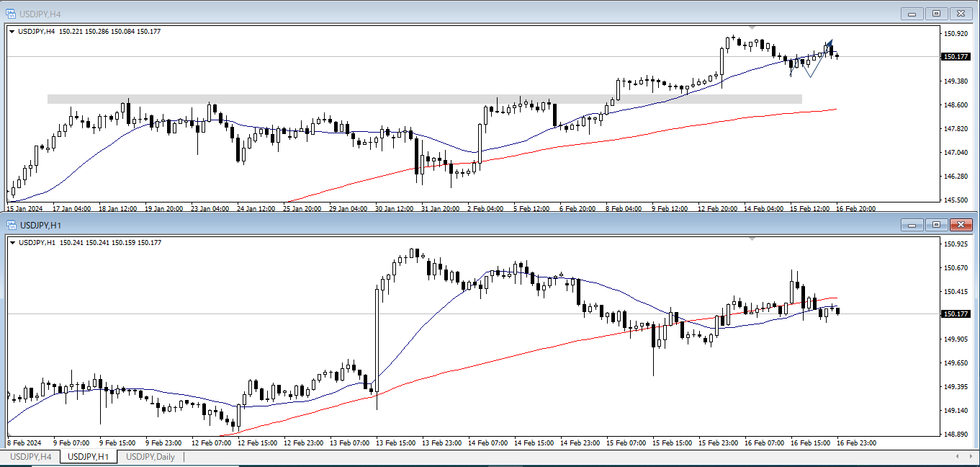This screenshot has height=467, width=980.
Task: Click the USDJPY,H4 window title icon
Action: coord(12,14)
